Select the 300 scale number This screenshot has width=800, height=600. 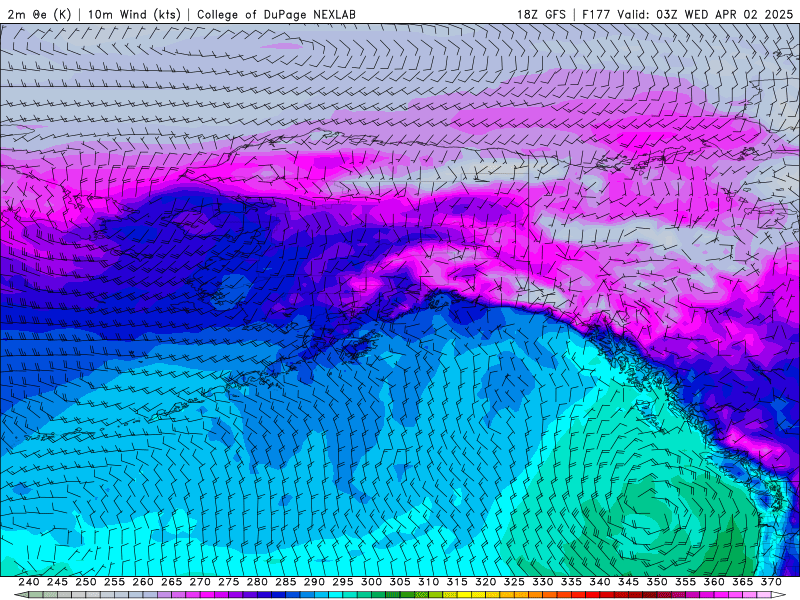click(371, 582)
